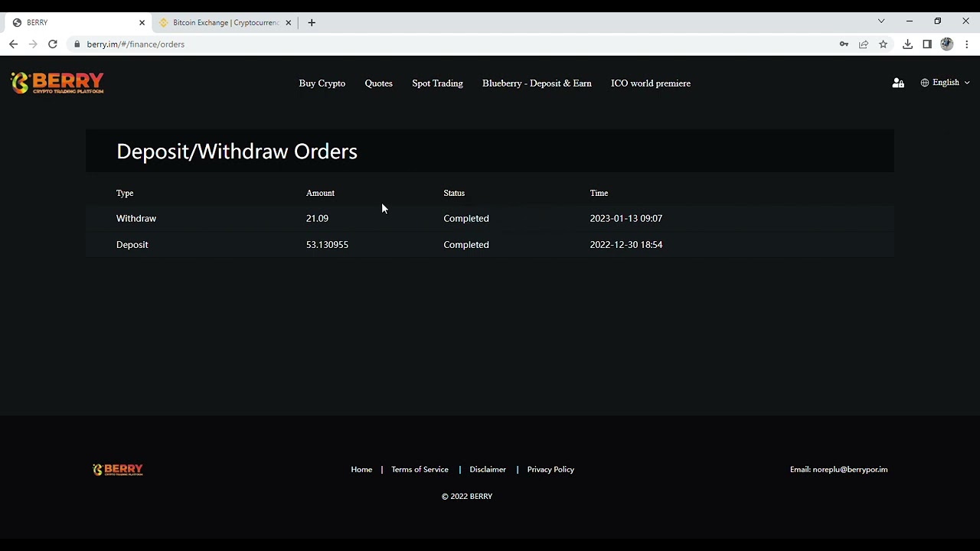The height and width of the screenshot is (551, 980).
Task: Open ICO world premiere
Action: [x=651, y=83]
